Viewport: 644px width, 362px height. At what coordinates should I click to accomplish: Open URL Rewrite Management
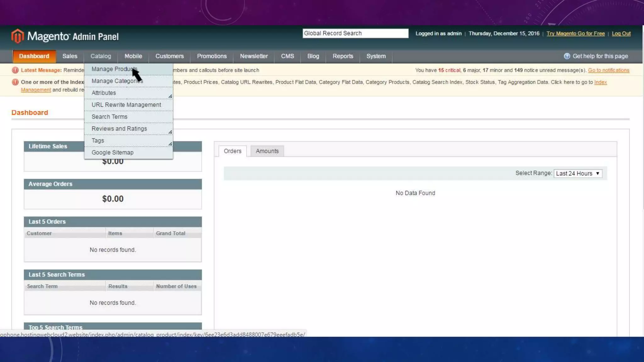tap(126, 105)
